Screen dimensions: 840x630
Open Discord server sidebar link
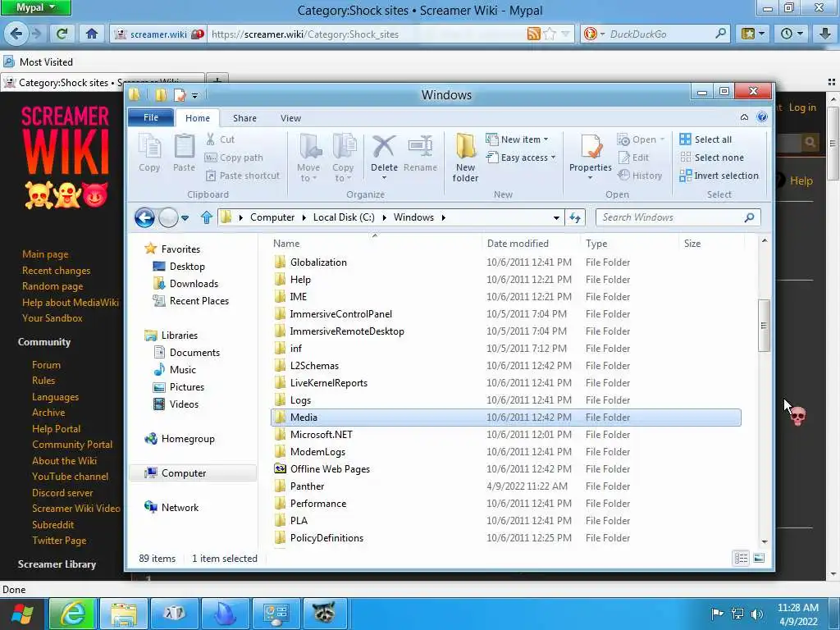coord(62,492)
